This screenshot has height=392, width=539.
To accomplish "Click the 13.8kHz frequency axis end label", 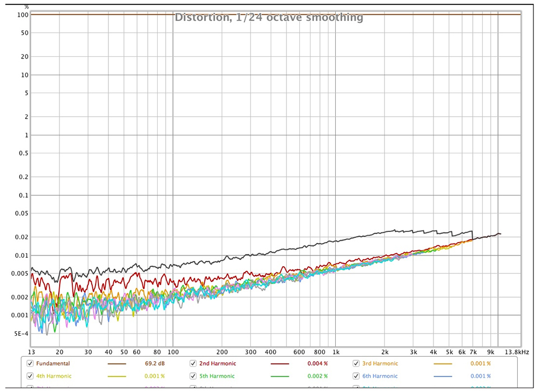I will pos(517,352).
